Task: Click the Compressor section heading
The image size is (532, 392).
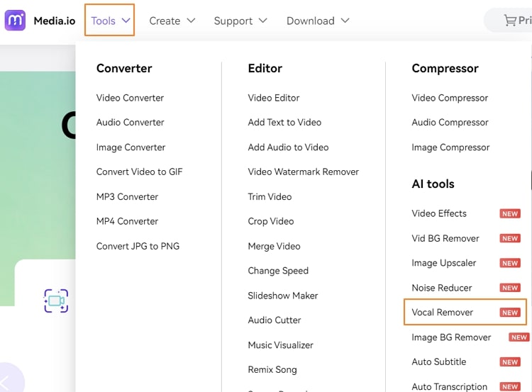Action: (445, 69)
